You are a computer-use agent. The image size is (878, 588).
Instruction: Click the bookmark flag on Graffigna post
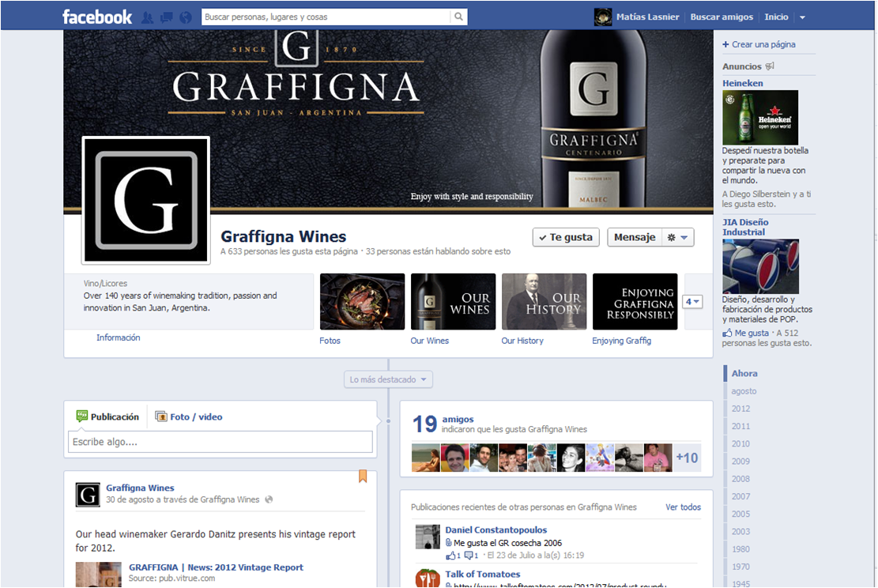(x=363, y=476)
